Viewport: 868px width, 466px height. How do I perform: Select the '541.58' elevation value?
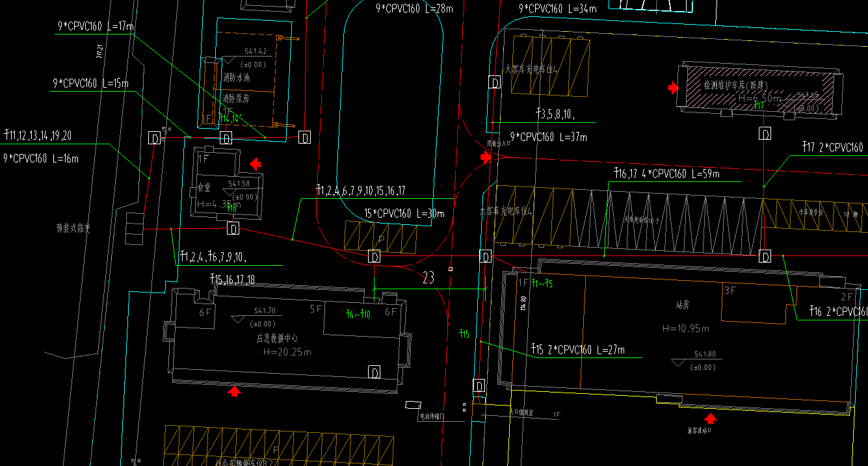(239, 183)
